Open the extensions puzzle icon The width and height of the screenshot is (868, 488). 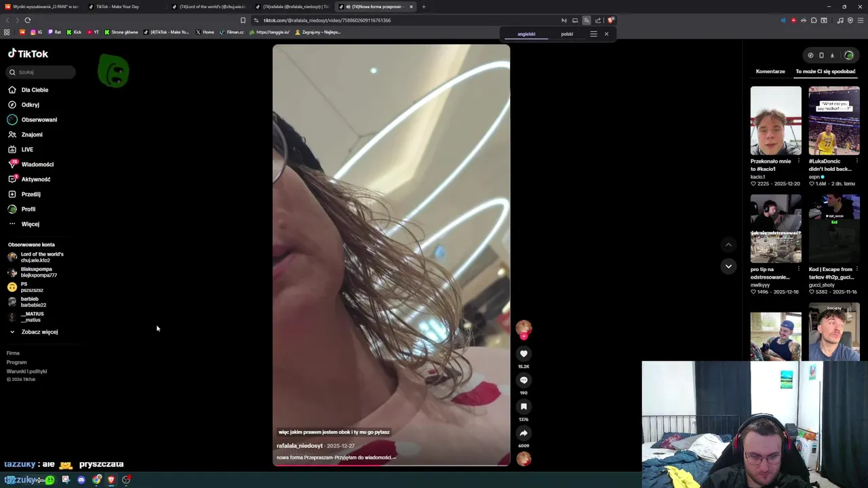tap(814, 20)
